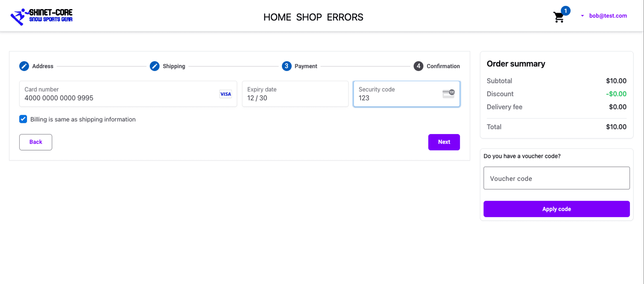Click the Payment step number 3 icon
This screenshot has width=644, height=284.
(x=287, y=66)
